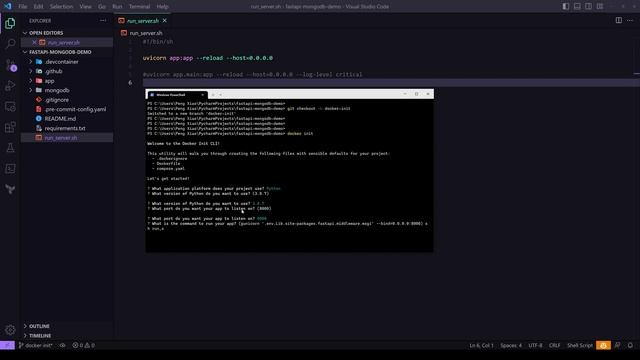The height and width of the screenshot is (360, 640).
Task: Open the .gitignore file
Action: click(57, 100)
